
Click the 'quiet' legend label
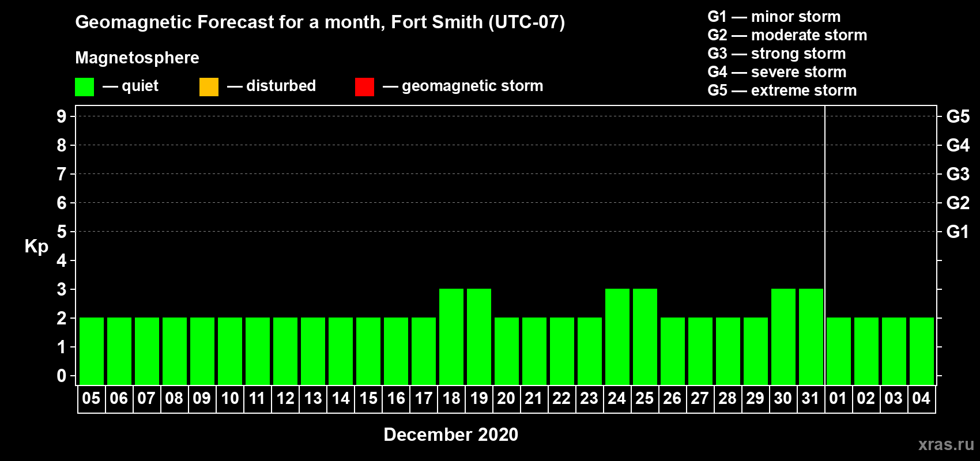(140, 86)
